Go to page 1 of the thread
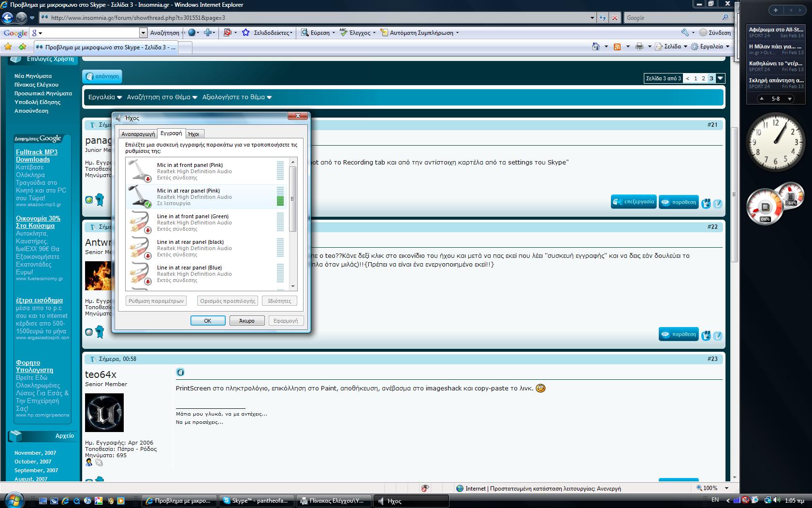 (696, 78)
